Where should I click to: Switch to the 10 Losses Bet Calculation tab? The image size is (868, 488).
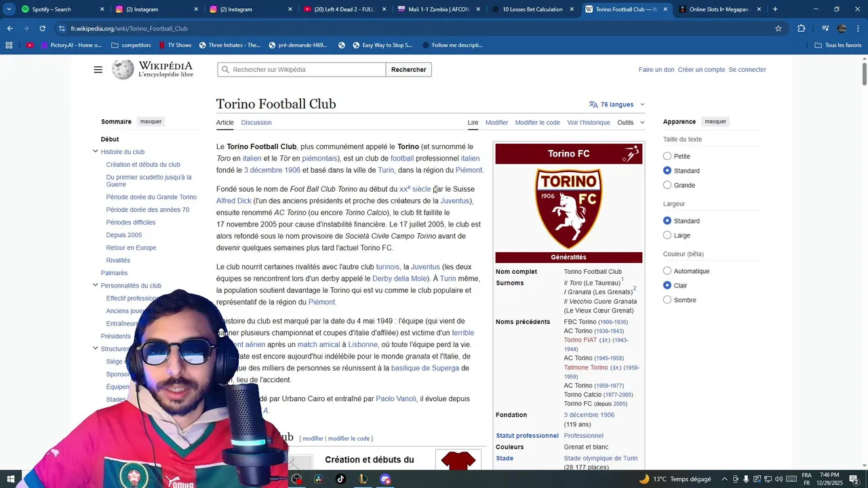(532, 9)
